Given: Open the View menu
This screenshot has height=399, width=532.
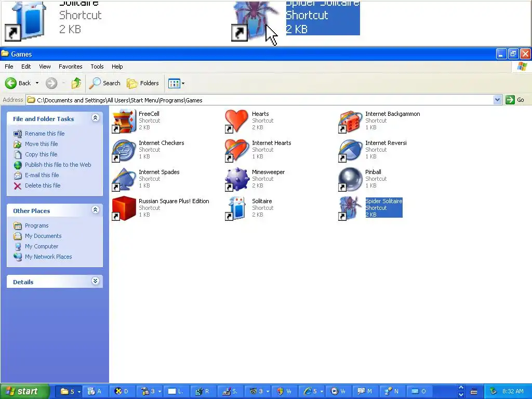Looking at the screenshot, I should point(45,66).
